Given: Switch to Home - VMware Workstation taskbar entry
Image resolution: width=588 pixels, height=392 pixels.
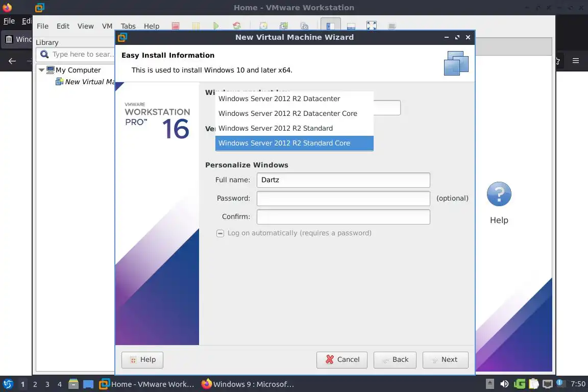Looking at the screenshot, I should pyautogui.click(x=146, y=384).
